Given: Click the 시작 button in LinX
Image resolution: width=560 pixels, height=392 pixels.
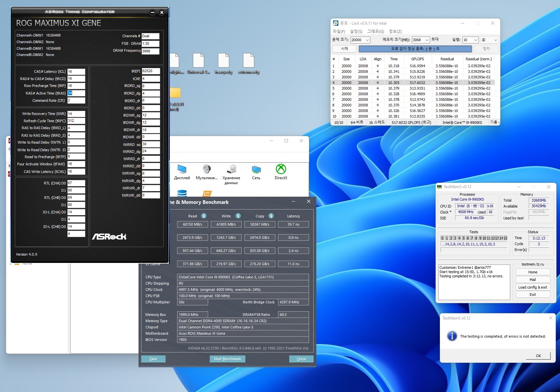Looking at the screenshot, I should click(x=345, y=49).
